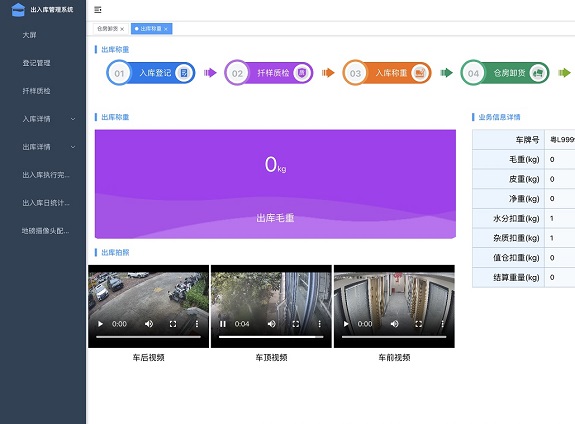Seek the 车顶视频 progress bar
The height and width of the screenshot is (424, 575).
coord(271,337)
